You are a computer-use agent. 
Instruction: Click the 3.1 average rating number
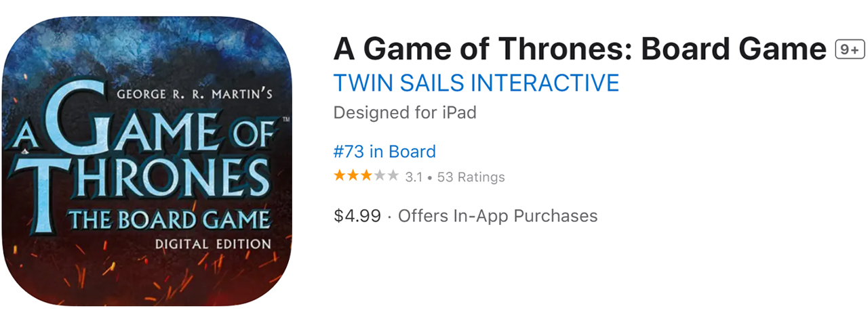414,177
